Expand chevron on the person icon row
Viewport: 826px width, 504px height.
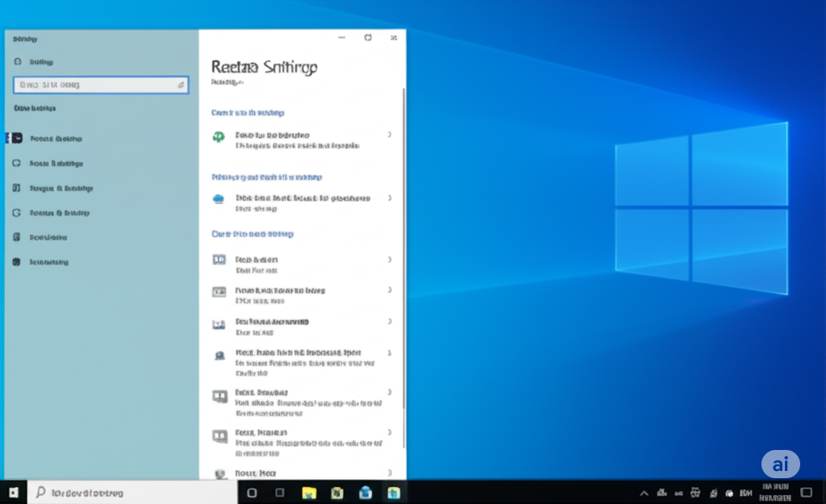(x=390, y=353)
